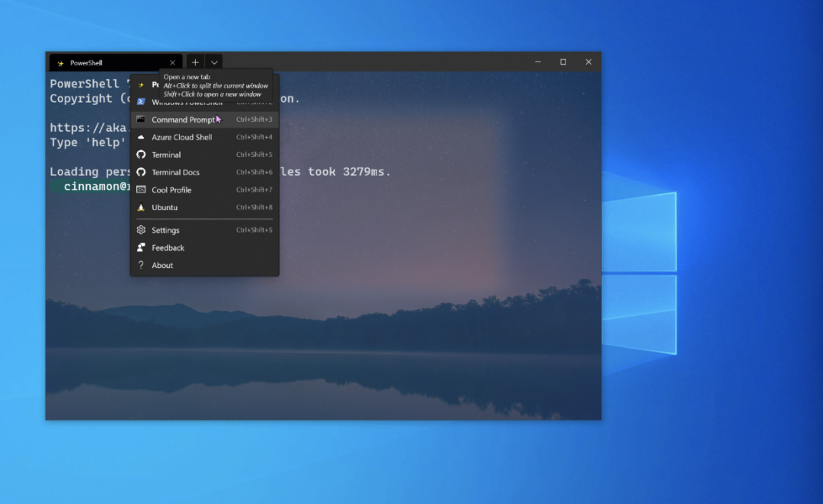Viewport: 823px width, 504px height.
Task: Collapse the menu by selecting About
Action: click(x=162, y=265)
